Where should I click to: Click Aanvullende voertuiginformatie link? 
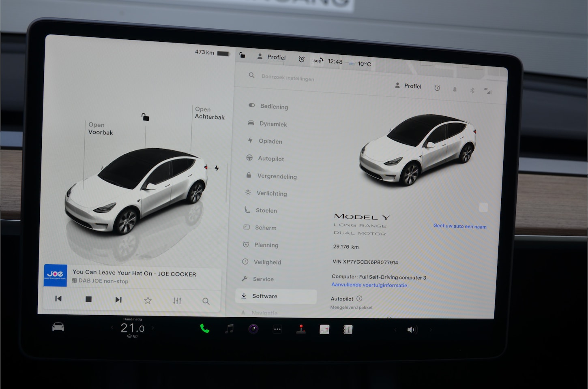click(x=369, y=285)
